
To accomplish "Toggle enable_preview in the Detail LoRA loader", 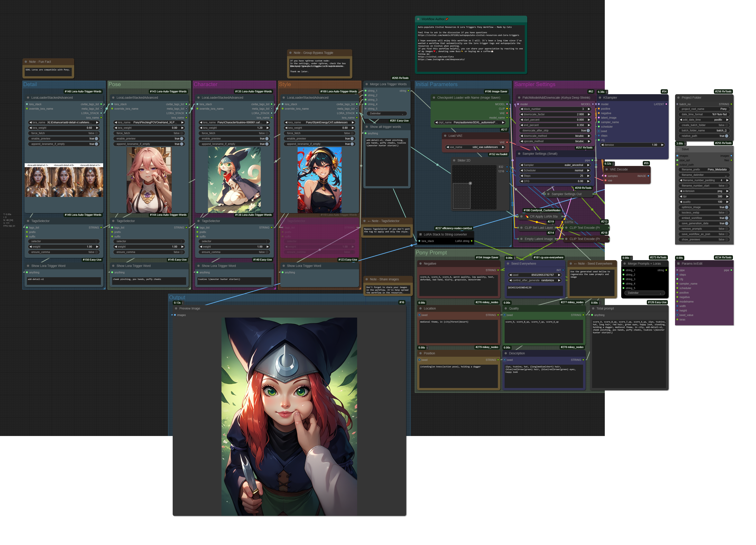I will (x=96, y=139).
